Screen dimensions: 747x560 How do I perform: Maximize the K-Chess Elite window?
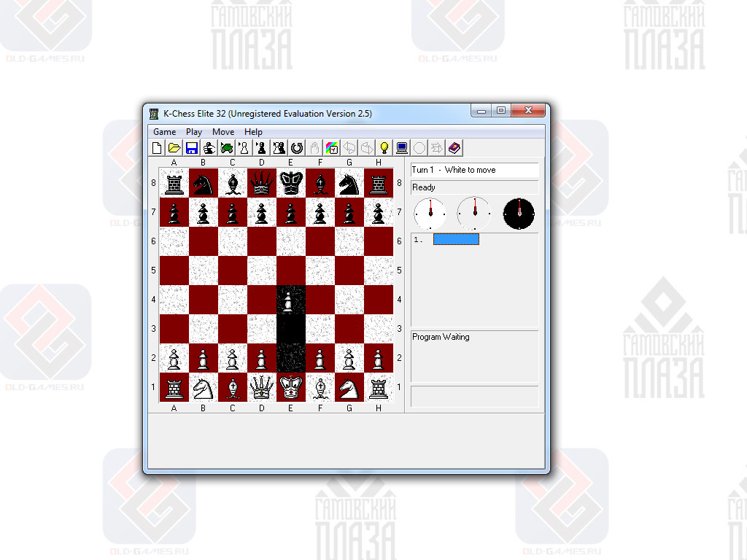[x=501, y=111]
